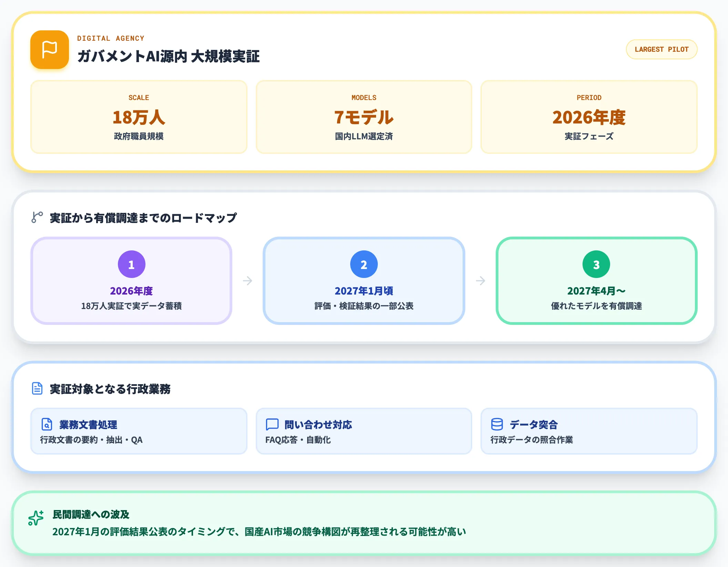
Task: Open the 2027年4月〜 roadmap step card
Action: coord(596,281)
